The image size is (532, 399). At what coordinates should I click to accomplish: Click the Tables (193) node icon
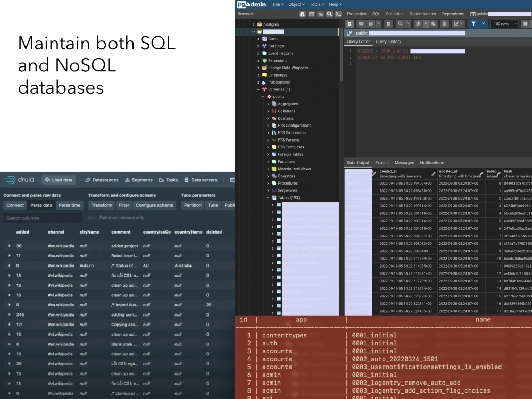pyautogui.click(x=274, y=197)
